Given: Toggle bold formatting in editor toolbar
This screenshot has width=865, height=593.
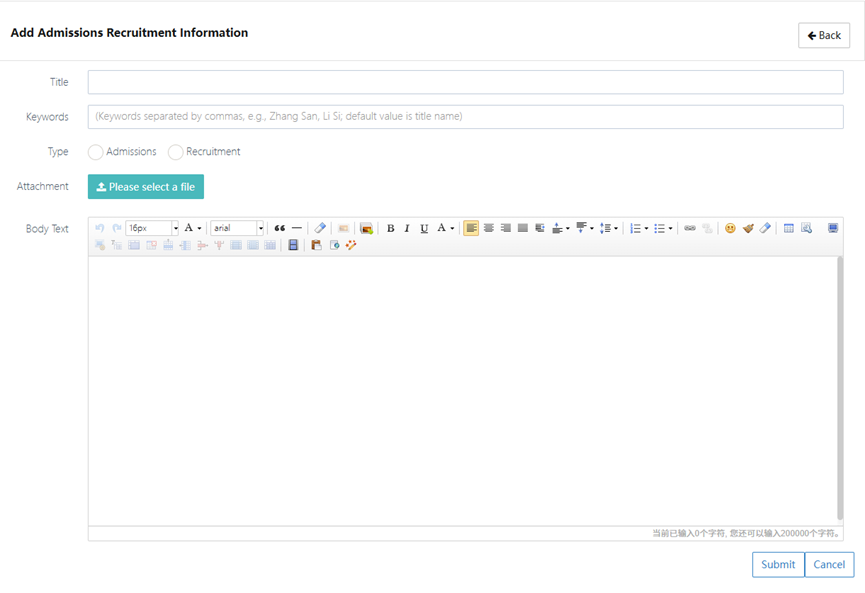Looking at the screenshot, I should [x=390, y=228].
